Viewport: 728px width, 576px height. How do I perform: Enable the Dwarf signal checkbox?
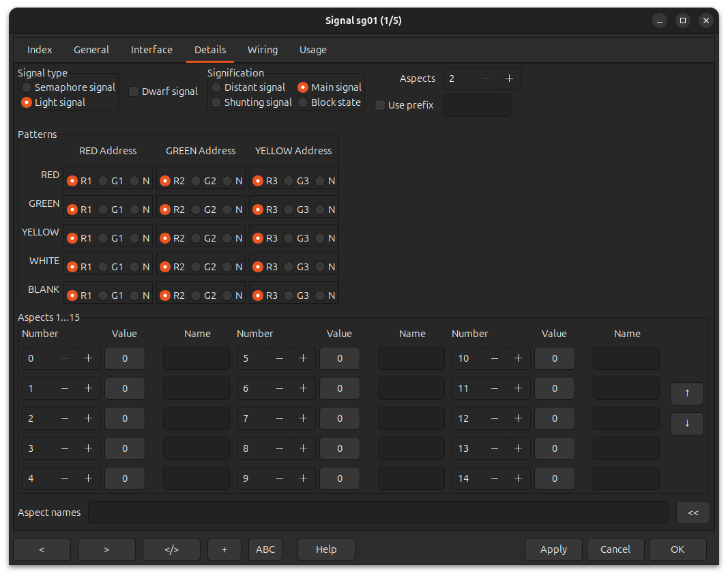[134, 91]
